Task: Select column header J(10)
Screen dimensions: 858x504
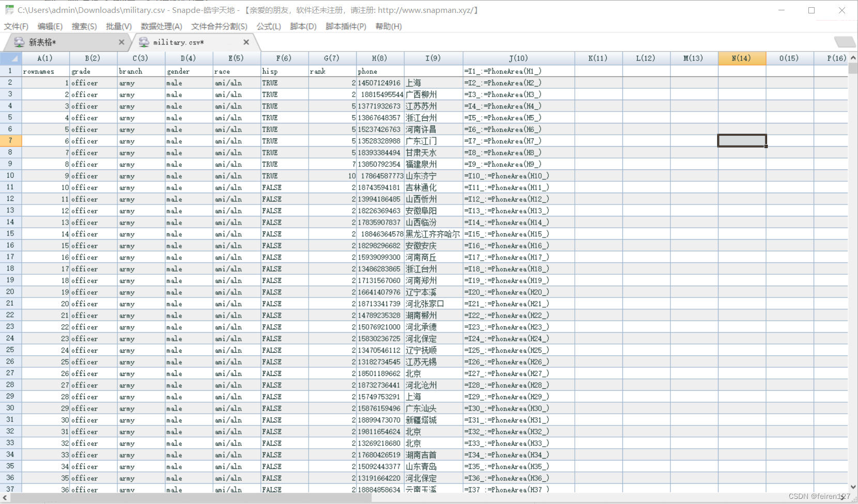Action: [518, 58]
